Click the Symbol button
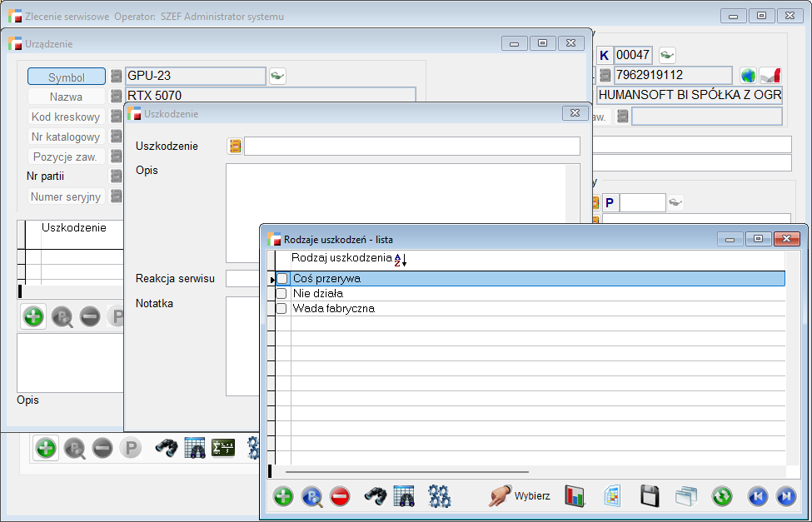The width and height of the screenshot is (812, 522). coord(67,77)
